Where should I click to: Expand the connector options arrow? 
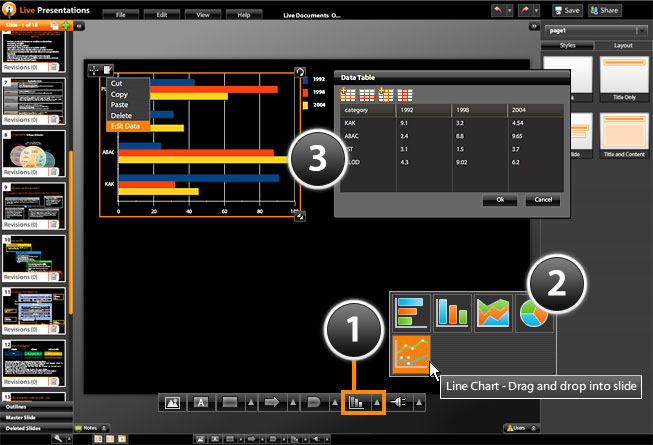[x=419, y=403]
